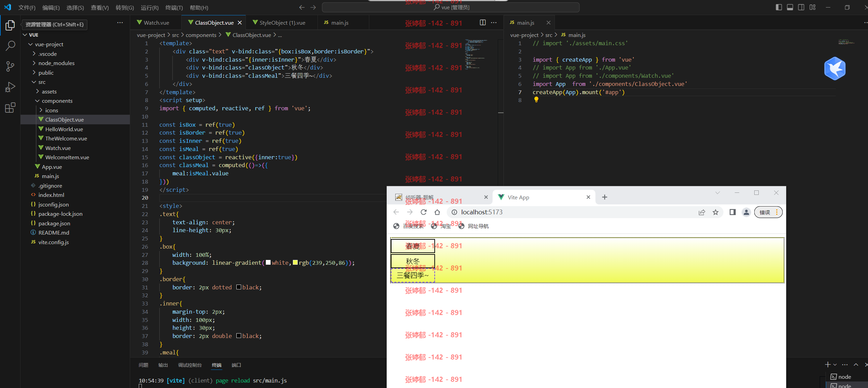
Task: Click the browser home button
Action: [x=437, y=212]
